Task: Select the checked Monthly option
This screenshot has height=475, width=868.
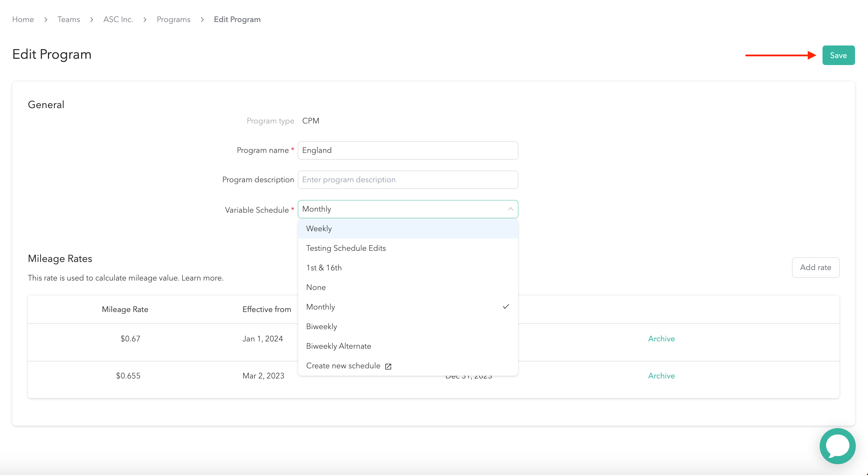Action: click(x=321, y=307)
